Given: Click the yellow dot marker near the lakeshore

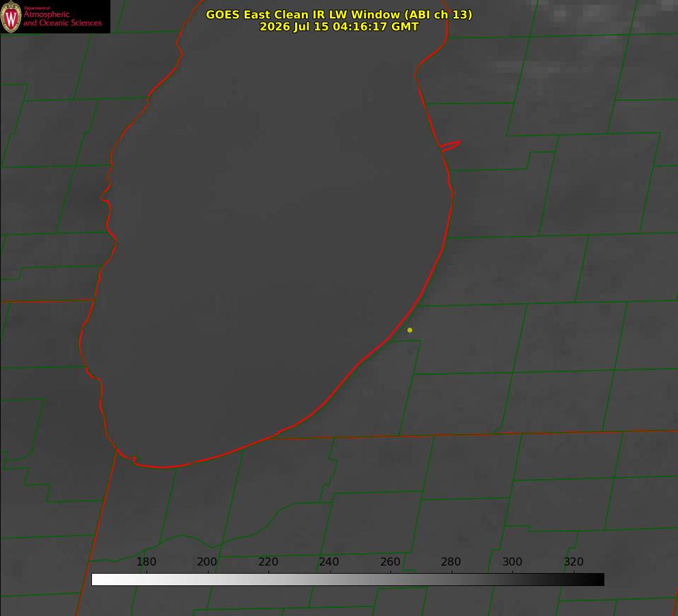Looking at the screenshot, I should (410, 330).
